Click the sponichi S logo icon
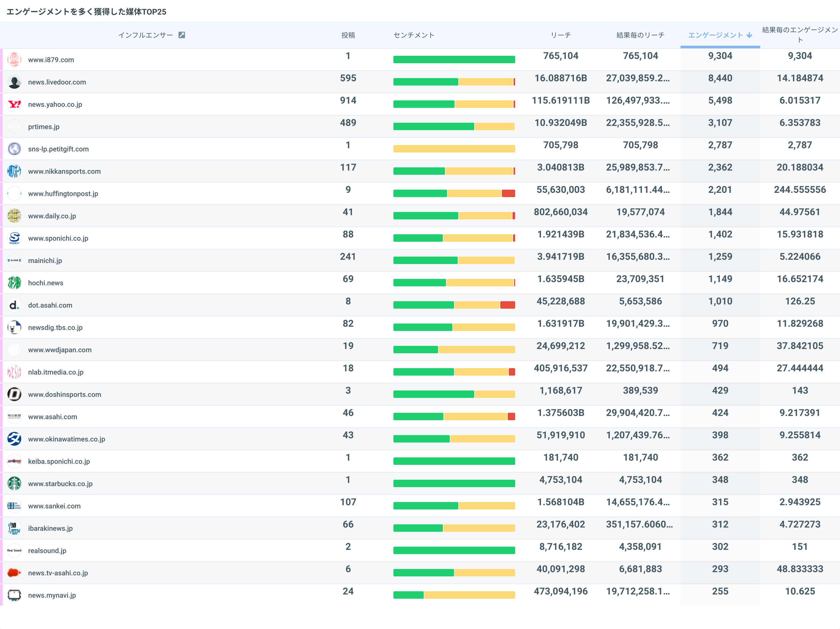Viewport: 840px width, 629px height. pos(14,238)
